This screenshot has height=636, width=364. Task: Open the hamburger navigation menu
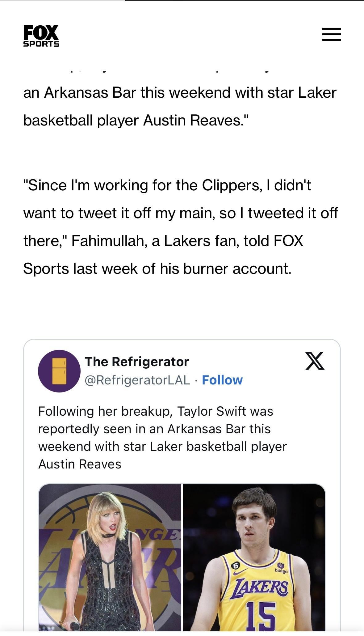point(331,34)
